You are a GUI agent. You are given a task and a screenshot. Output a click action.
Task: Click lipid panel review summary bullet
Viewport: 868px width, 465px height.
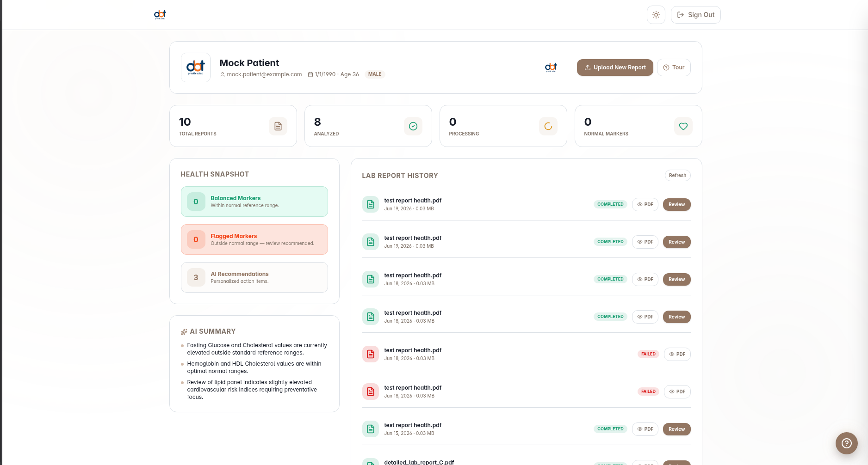[x=252, y=390]
